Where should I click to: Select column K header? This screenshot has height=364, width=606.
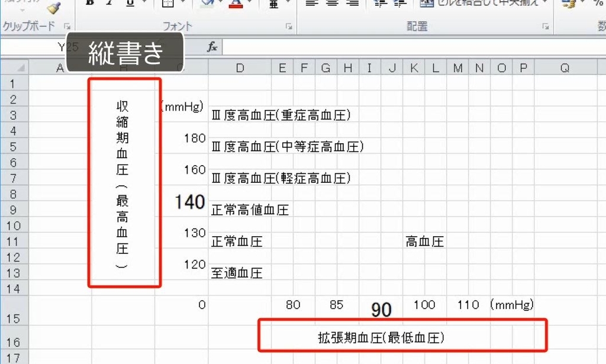414,68
